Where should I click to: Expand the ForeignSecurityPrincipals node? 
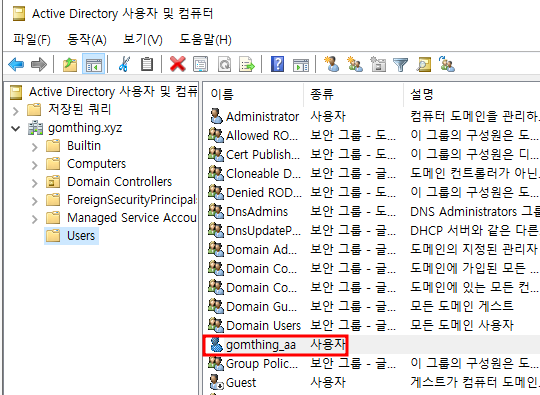[34, 200]
